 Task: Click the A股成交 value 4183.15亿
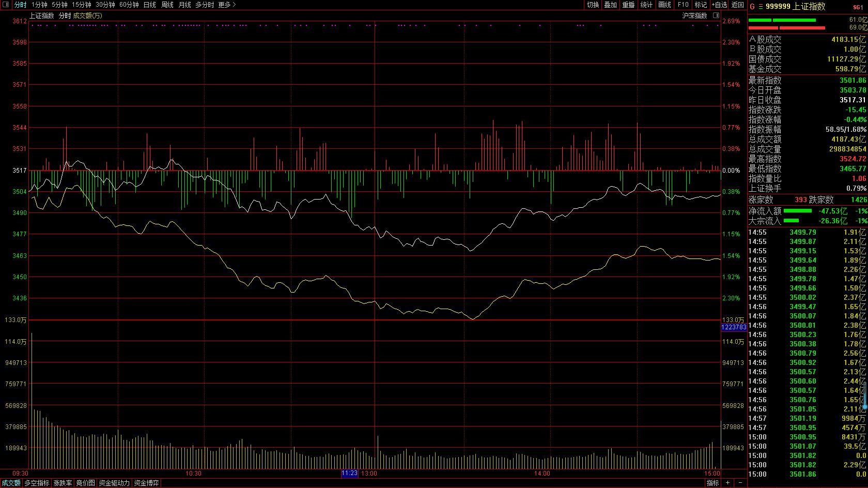849,39
